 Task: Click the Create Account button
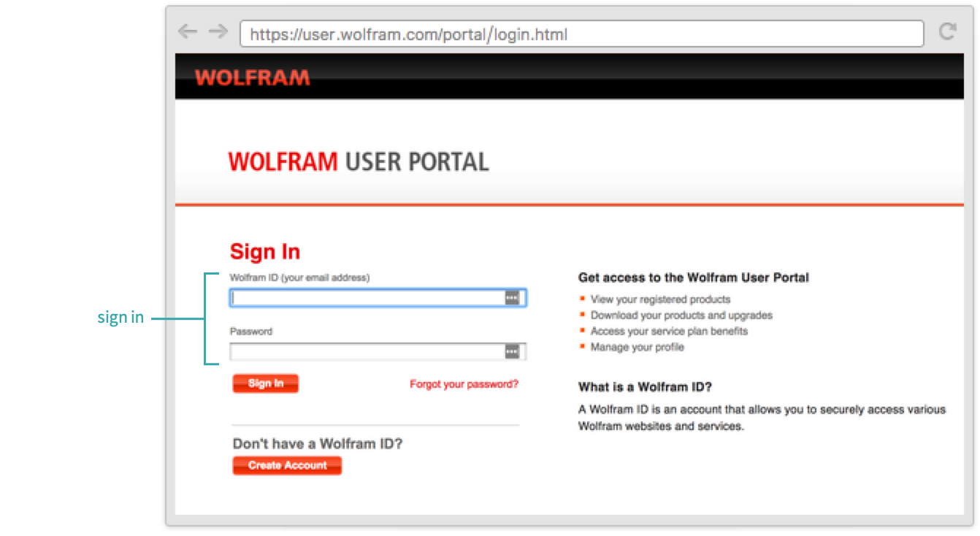pyautogui.click(x=287, y=465)
